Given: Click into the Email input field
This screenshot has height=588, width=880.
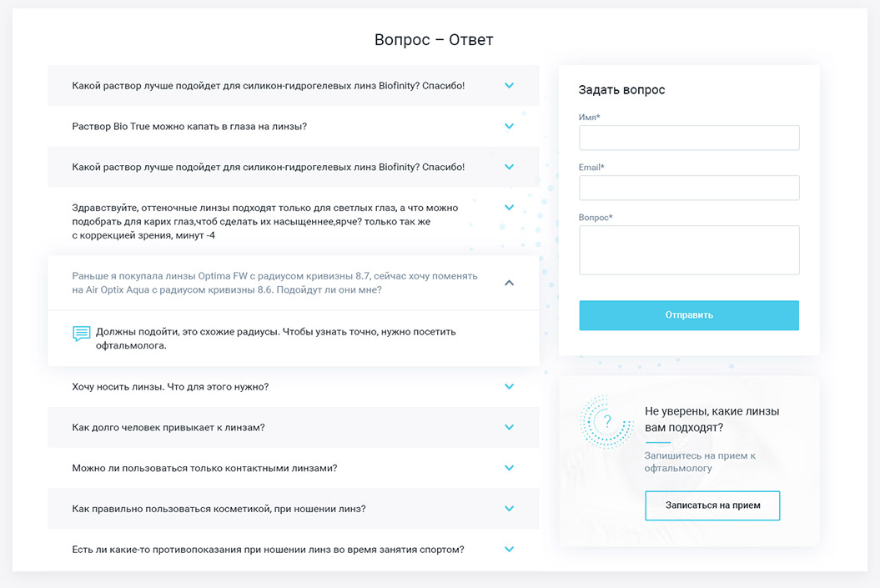Looking at the screenshot, I should click(x=689, y=188).
